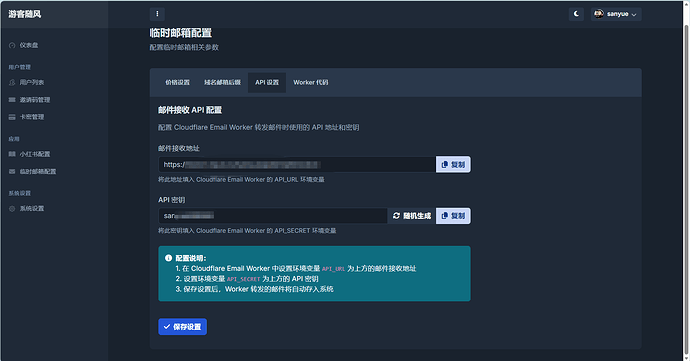690x361 pixels.
Task: Click the 邮件接收 API 配置 heading
Action: click(190, 110)
